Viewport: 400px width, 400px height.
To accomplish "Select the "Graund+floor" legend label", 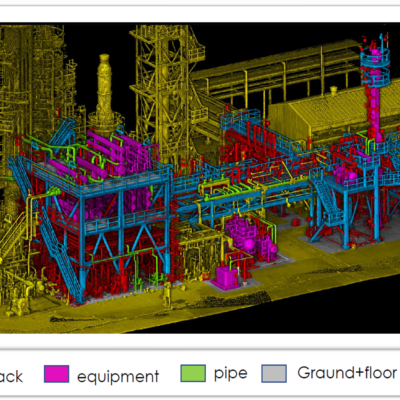I will click(x=347, y=373).
